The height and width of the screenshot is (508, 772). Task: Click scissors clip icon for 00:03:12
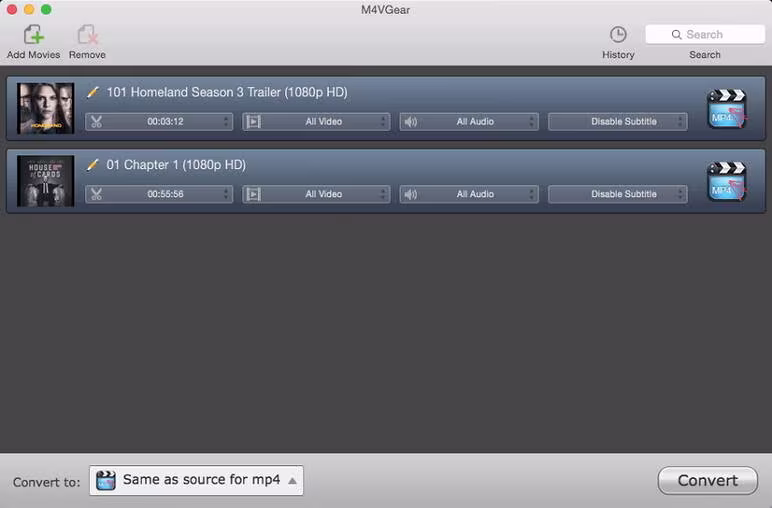(96, 122)
